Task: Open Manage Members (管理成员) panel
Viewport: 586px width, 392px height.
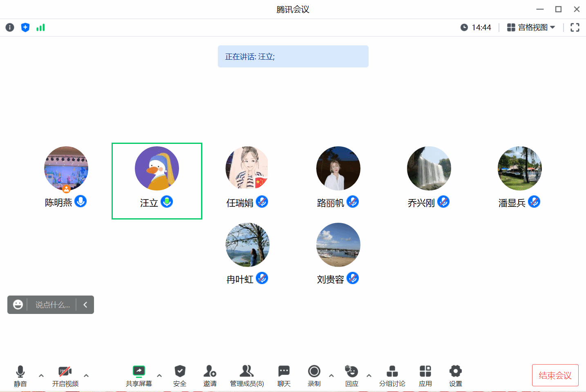Action: 246,376
